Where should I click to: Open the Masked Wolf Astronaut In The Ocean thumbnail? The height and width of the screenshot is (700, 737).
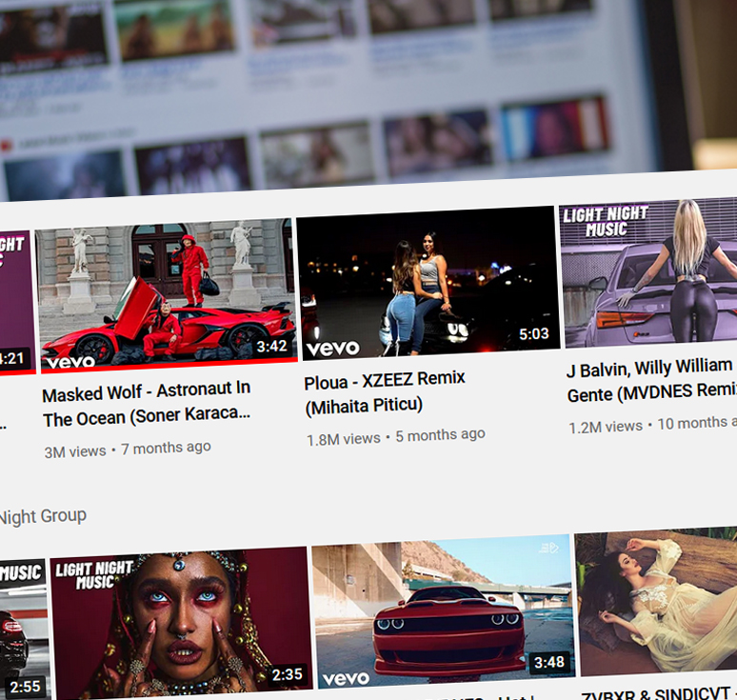166,295
